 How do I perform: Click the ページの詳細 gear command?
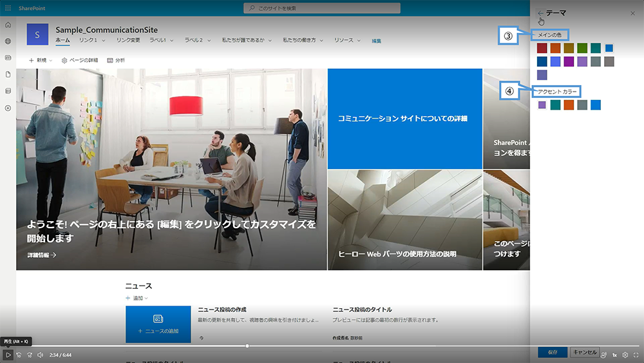click(x=80, y=60)
